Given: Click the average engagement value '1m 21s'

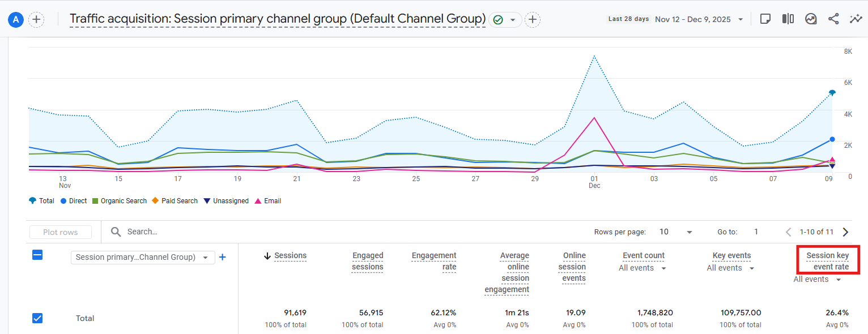Looking at the screenshot, I should (517, 312).
